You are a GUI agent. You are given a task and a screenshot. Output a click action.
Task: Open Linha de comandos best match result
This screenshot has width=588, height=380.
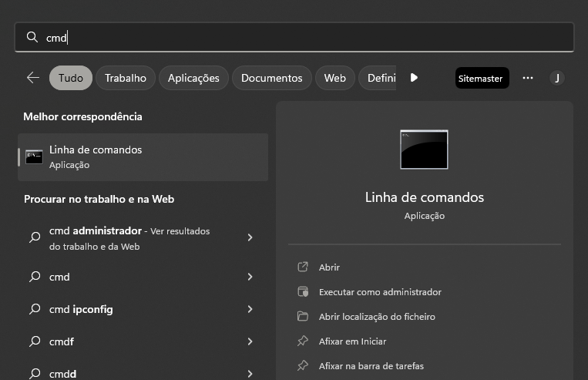[x=143, y=156]
